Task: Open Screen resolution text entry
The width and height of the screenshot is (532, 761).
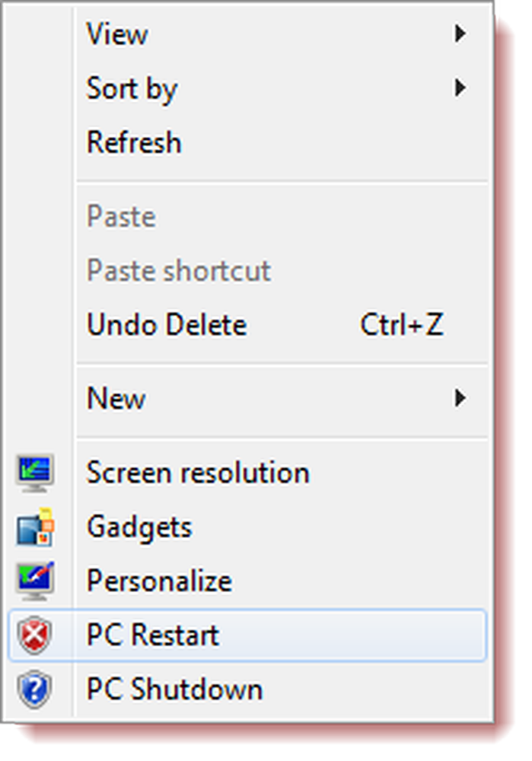Action: (x=198, y=473)
